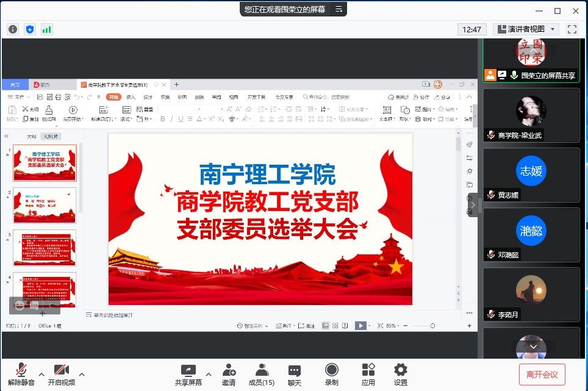Viewport: 588px width, 391px height.
Task: Open the Share Screen option
Action: pyautogui.click(x=188, y=374)
